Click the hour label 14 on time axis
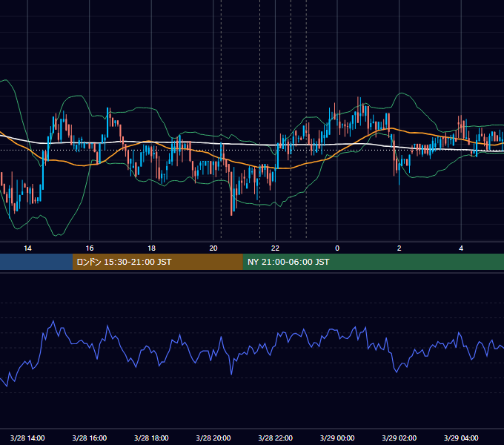 [x=27, y=248]
